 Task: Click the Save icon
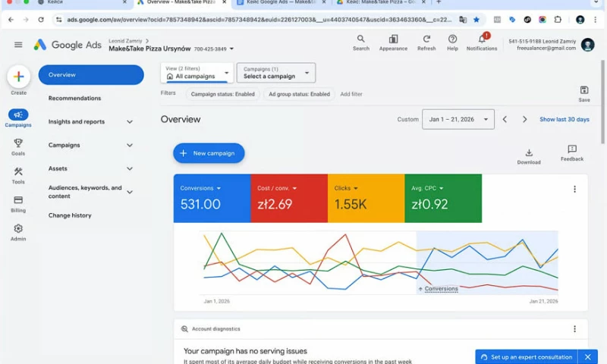tap(583, 90)
